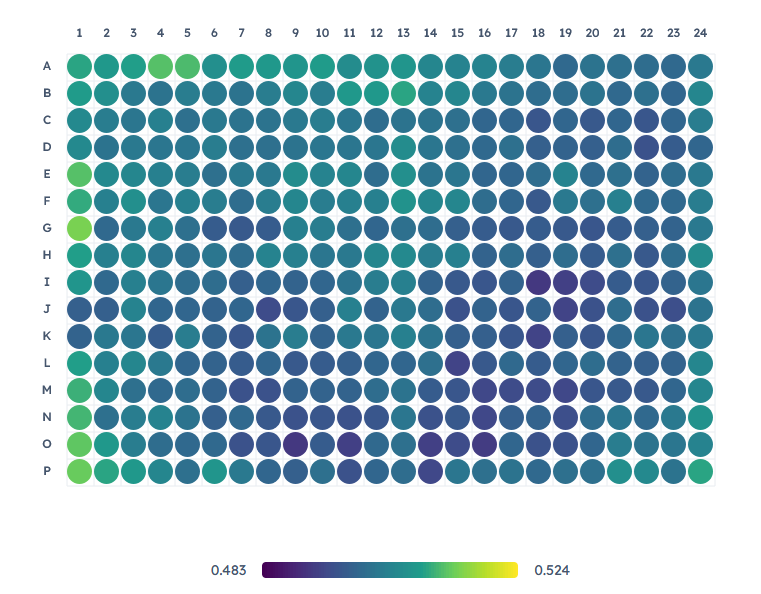Click row label G

(47, 228)
